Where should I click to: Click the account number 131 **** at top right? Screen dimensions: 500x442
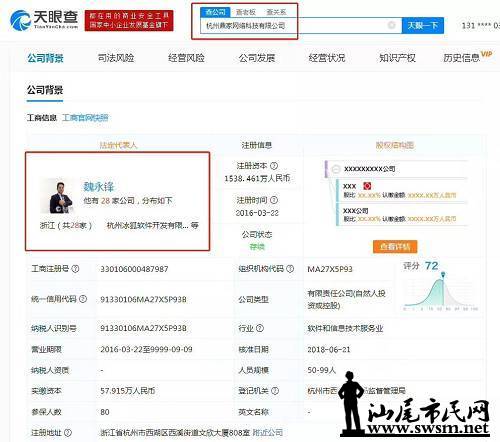tap(480, 25)
